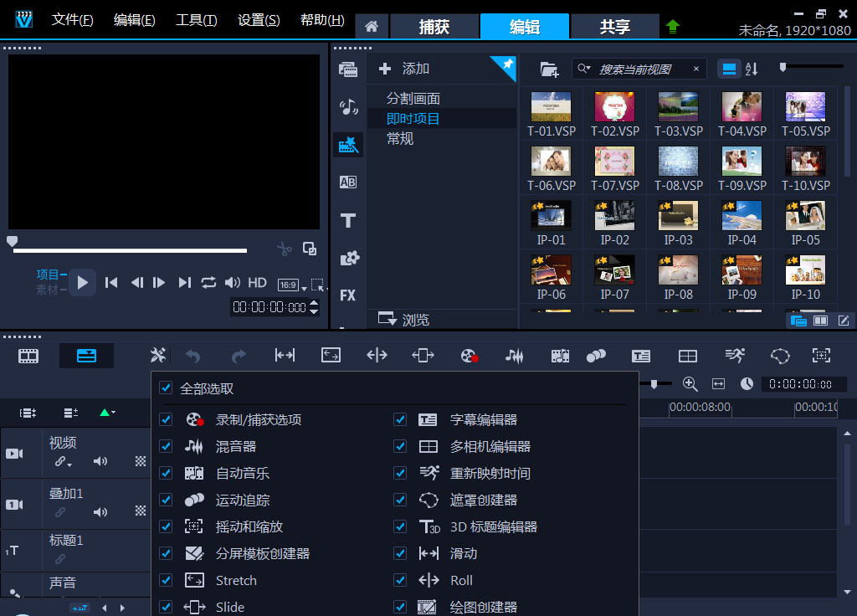Move the preview scrubber handle
The width and height of the screenshot is (857, 616).
(x=12, y=242)
